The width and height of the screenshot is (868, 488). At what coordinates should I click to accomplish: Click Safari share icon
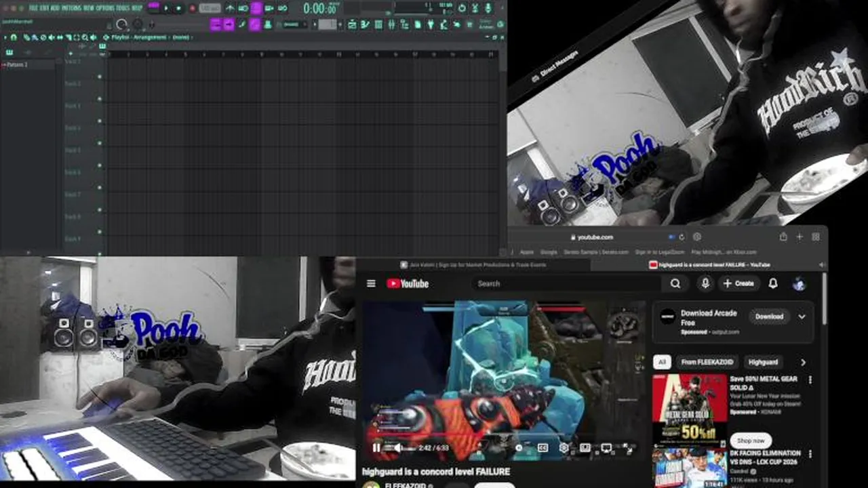[x=783, y=237]
